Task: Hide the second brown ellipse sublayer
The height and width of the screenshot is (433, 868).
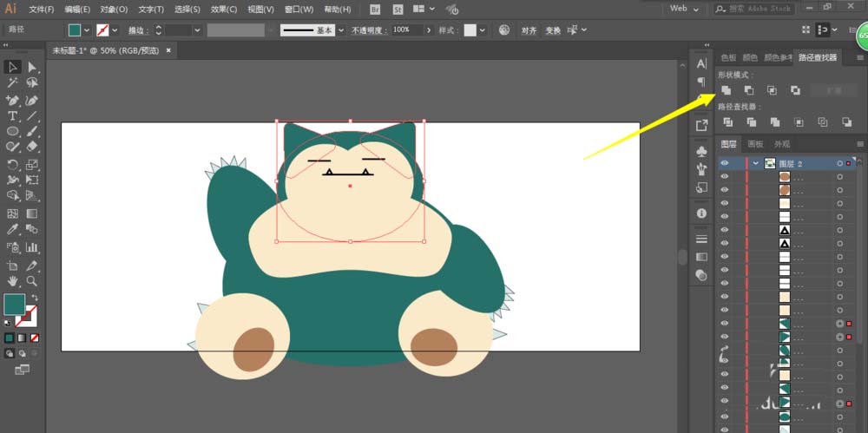Action: [x=724, y=190]
